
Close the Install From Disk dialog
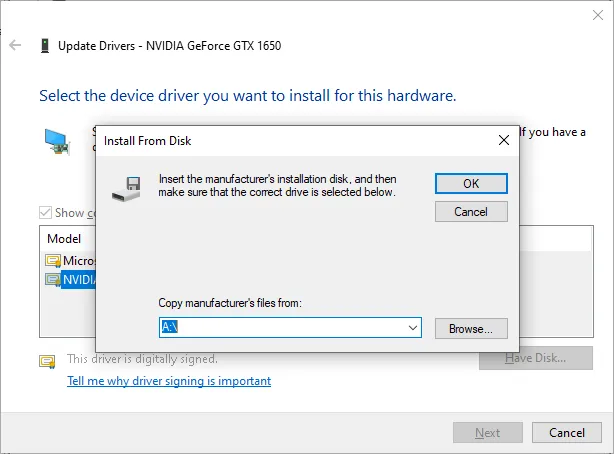coord(504,141)
